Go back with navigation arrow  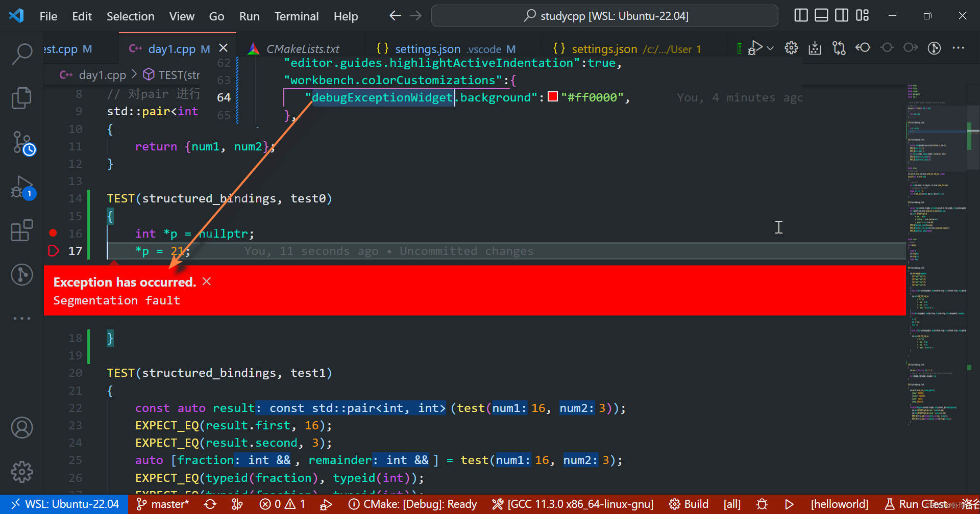pos(395,15)
